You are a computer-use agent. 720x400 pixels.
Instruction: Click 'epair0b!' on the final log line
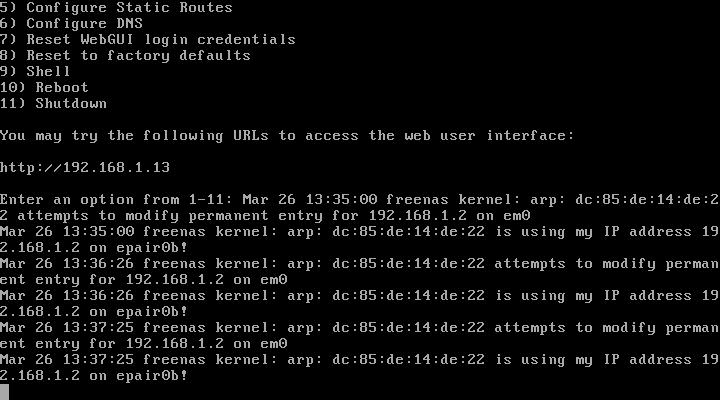tap(152, 375)
